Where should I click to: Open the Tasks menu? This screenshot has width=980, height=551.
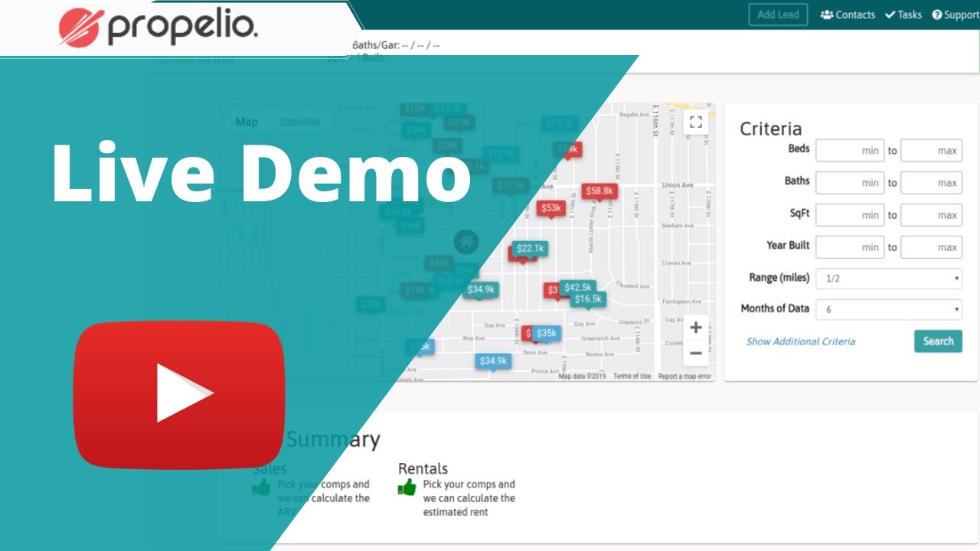point(903,15)
